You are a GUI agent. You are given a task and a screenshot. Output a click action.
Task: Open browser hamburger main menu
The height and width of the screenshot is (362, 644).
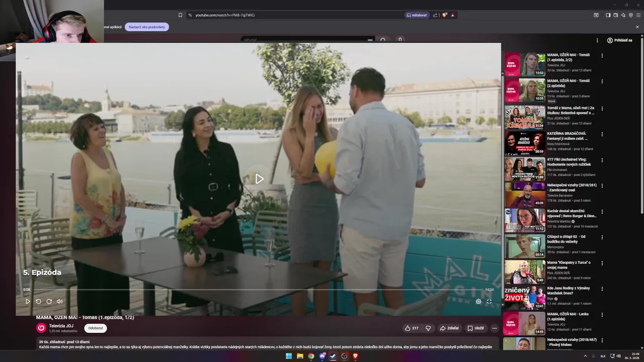[638, 15]
